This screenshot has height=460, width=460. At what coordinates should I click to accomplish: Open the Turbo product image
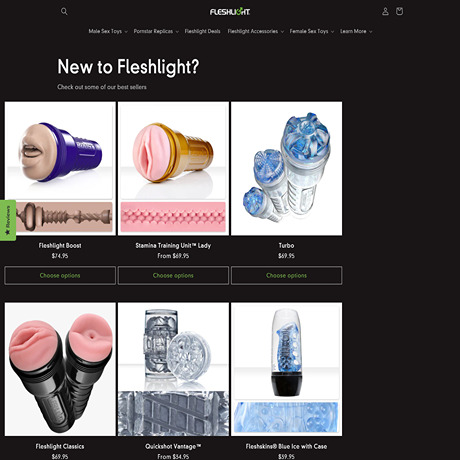click(x=286, y=168)
